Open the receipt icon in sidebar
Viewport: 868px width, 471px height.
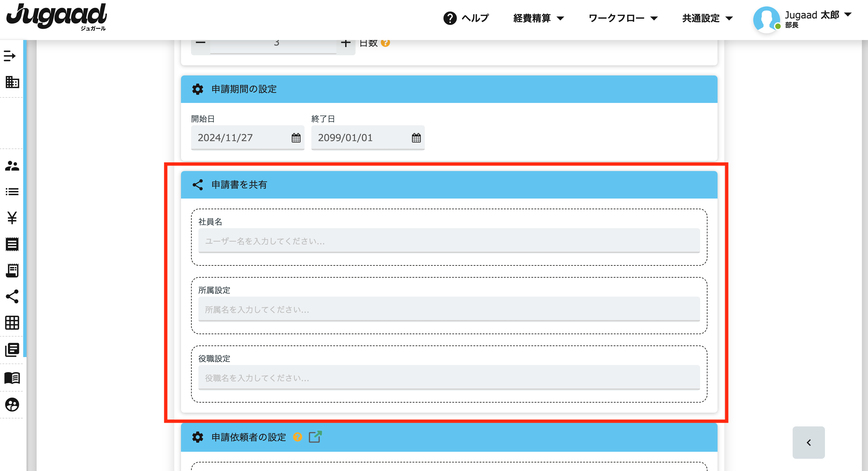pyautogui.click(x=12, y=244)
